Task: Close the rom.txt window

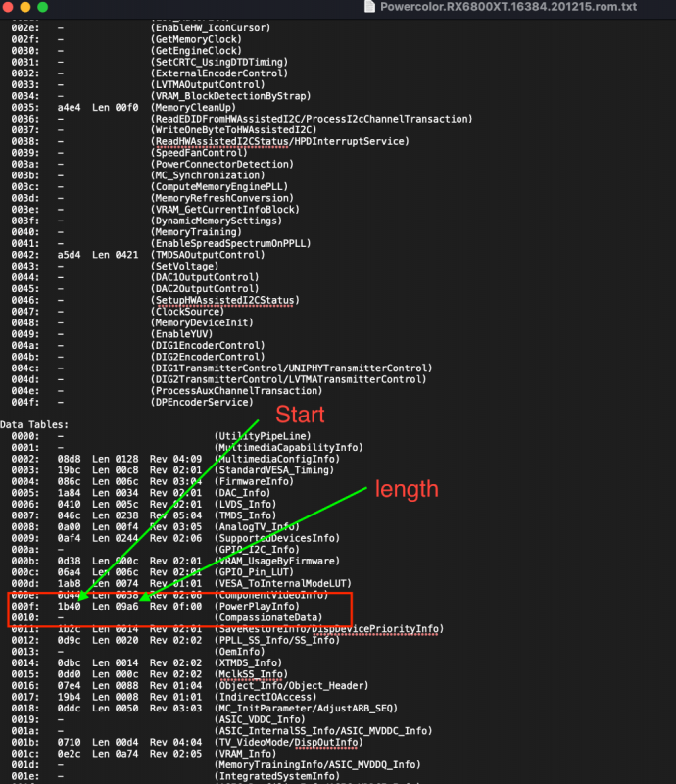Action: click(x=11, y=7)
